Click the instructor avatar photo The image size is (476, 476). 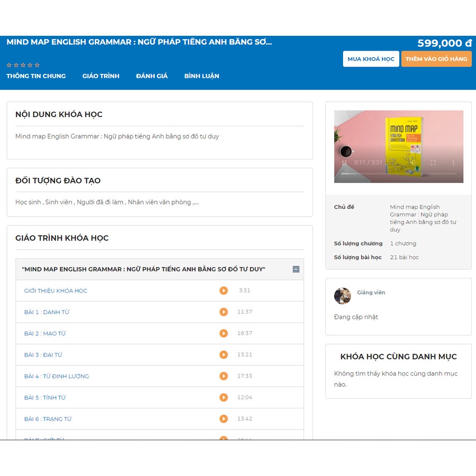[x=343, y=296]
